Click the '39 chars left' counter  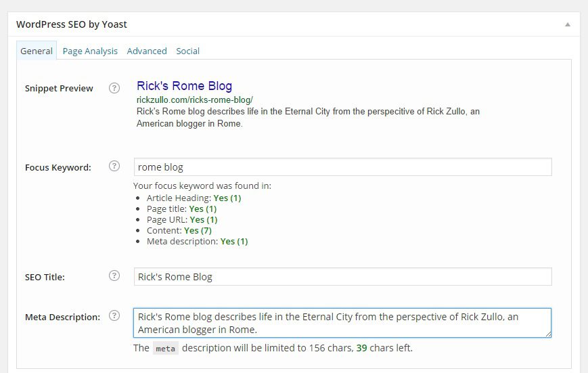[384, 348]
